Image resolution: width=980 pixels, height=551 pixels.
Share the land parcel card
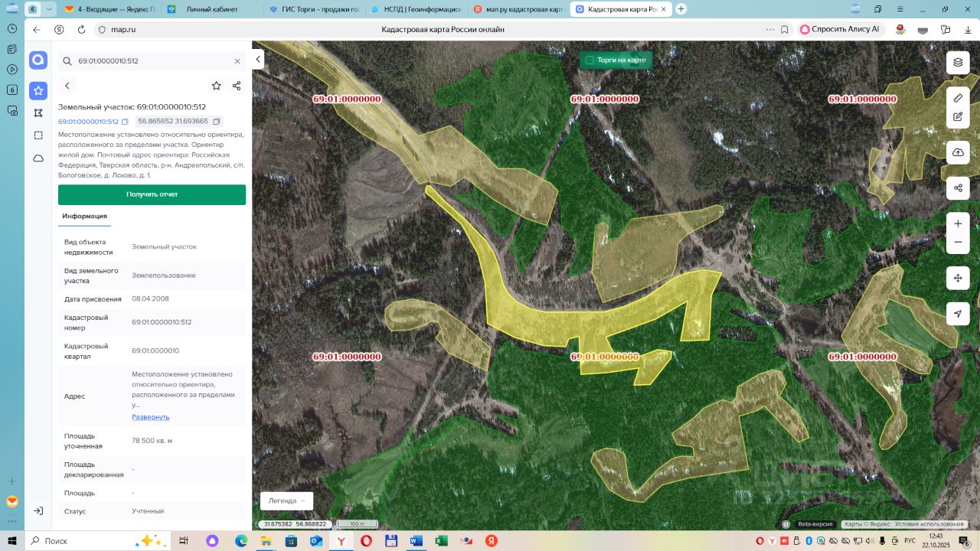pyautogui.click(x=237, y=86)
